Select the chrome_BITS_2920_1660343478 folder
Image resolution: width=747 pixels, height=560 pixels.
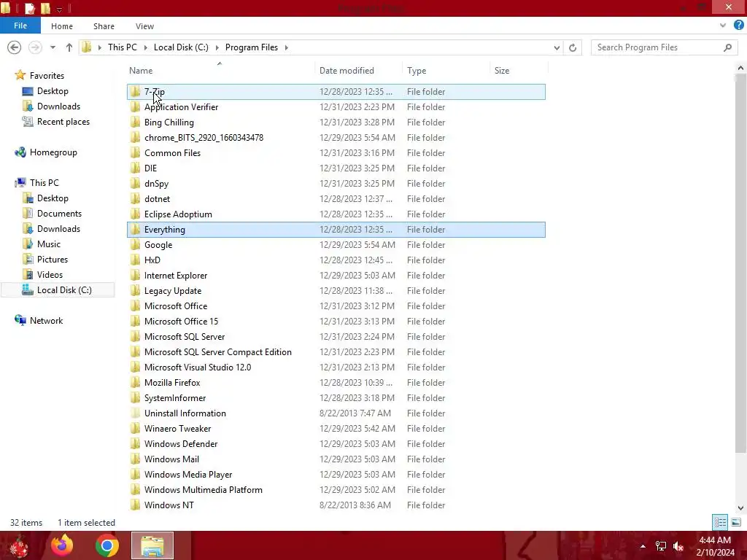point(204,138)
